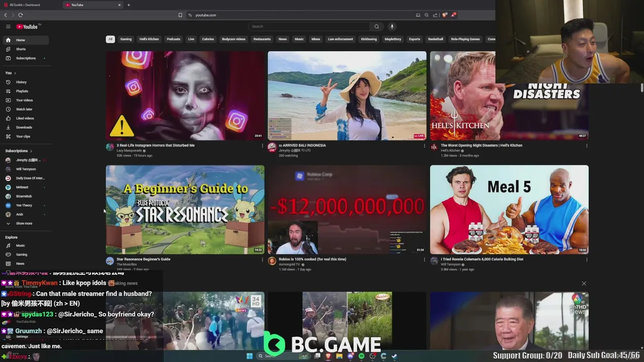This screenshot has height=362, width=644.
Task: Open the new tab plus button
Action: 129,5
